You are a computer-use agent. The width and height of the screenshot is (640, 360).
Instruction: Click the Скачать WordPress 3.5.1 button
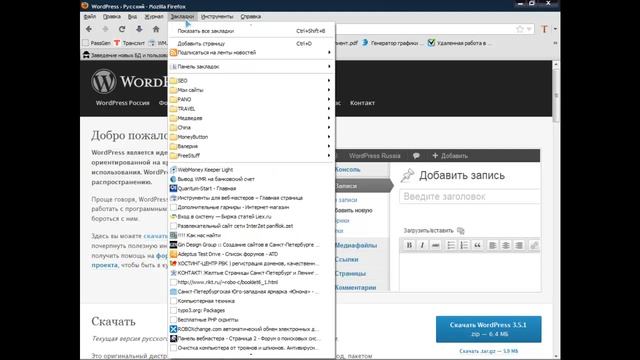(489, 329)
